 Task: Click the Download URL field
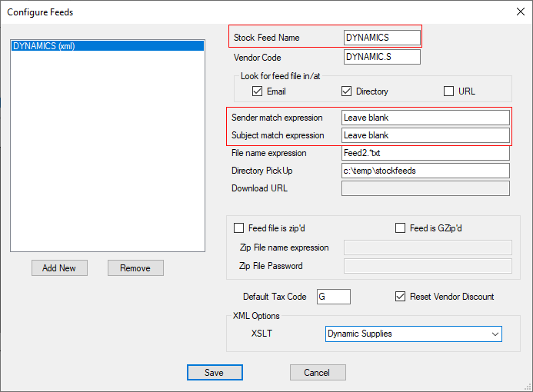coord(425,188)
